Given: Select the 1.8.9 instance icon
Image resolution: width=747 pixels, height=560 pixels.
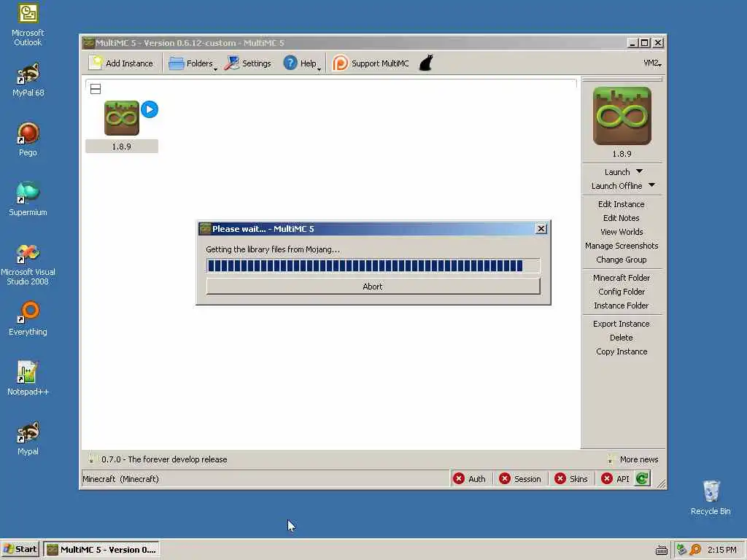Looking at the screenshot, I should [x=122, y=118].
